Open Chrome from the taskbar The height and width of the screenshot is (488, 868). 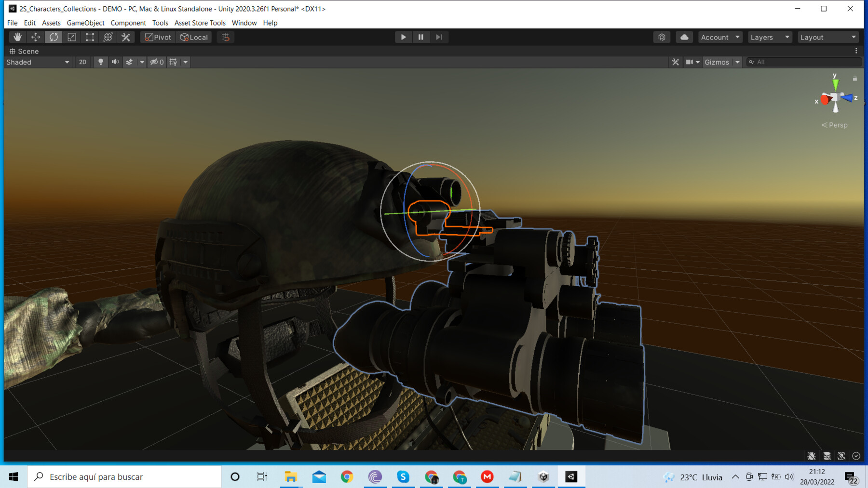tap(347, 476)
